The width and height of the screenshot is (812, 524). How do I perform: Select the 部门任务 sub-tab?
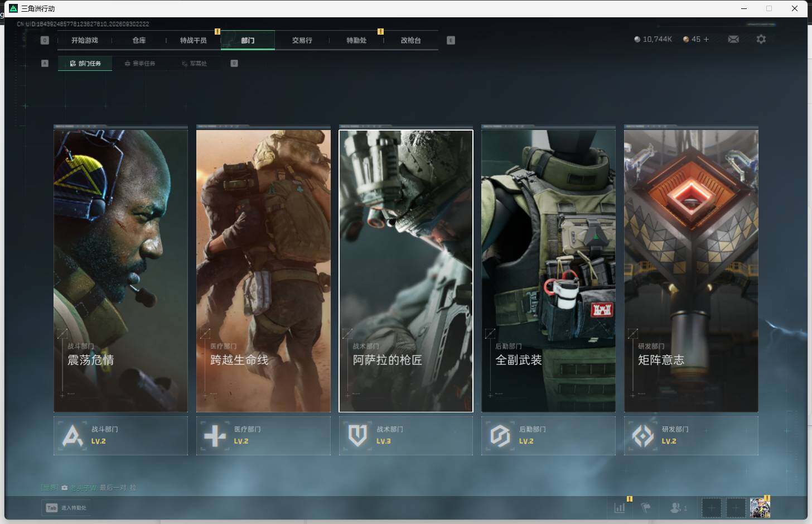85,64
